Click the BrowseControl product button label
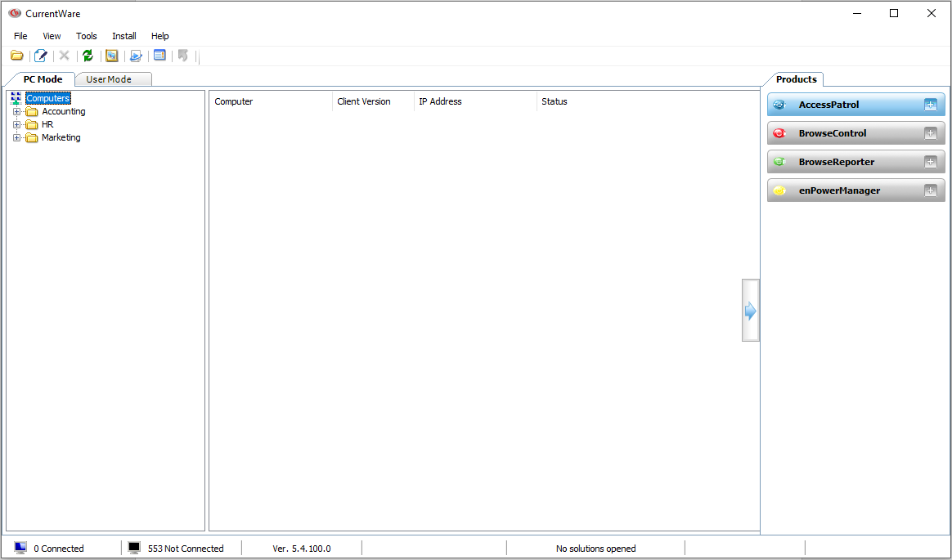 coord(833,133)
